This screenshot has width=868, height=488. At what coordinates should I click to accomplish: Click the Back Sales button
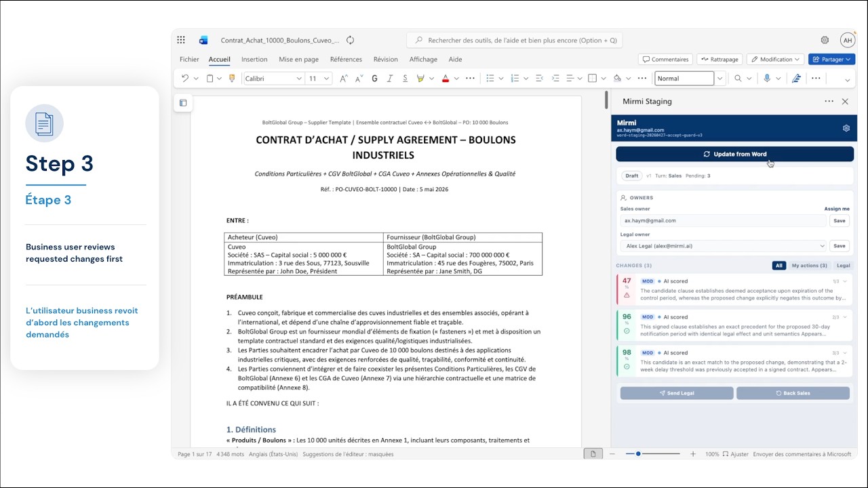tap(793, 393)
